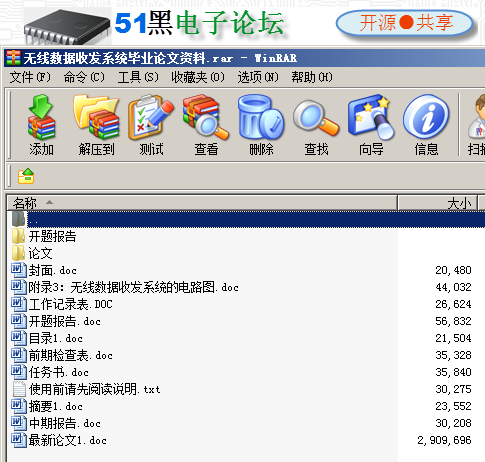Select file name 最新论文1.doc
The image size is (485, 462).
tap(67, 440)
